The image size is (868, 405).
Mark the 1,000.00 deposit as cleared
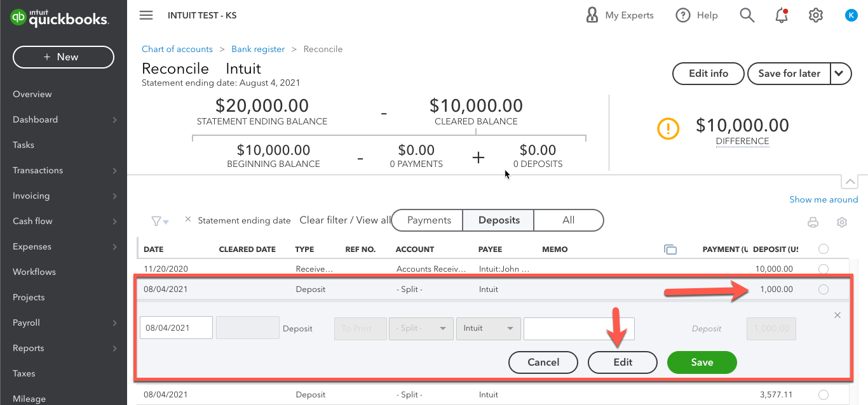(x=824, y=289)
